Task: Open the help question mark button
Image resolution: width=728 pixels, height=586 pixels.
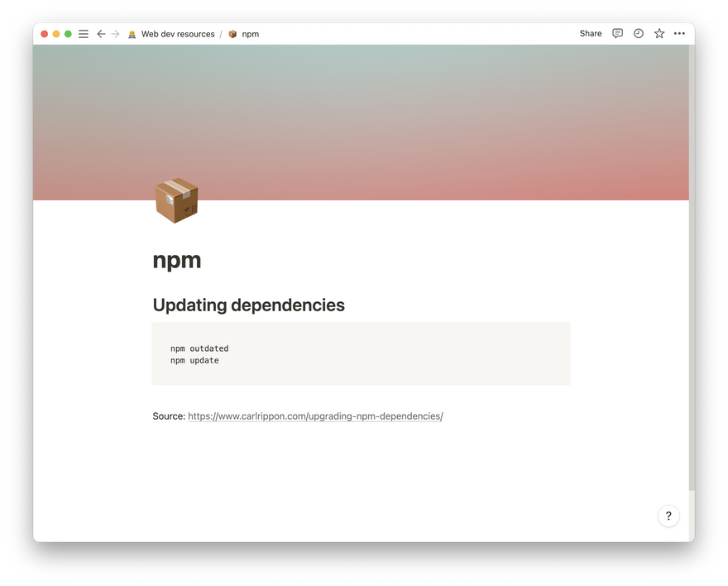Action: click(x=668, y=516)
